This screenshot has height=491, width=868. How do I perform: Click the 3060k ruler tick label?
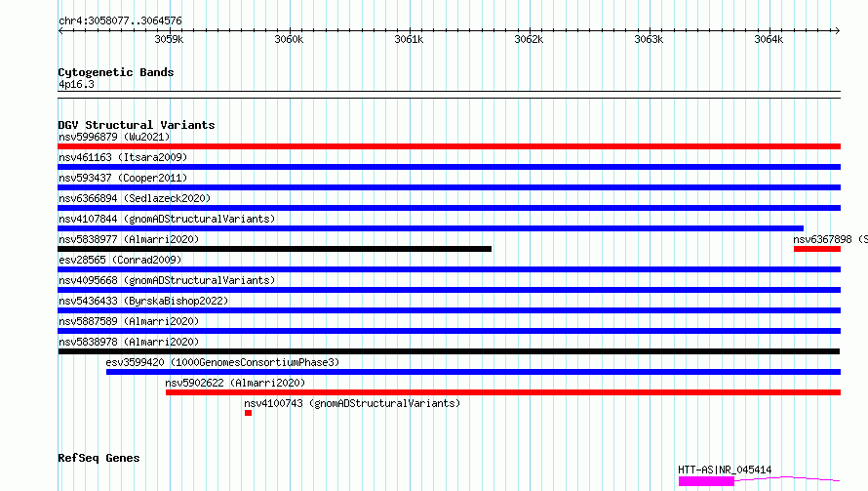289,40
